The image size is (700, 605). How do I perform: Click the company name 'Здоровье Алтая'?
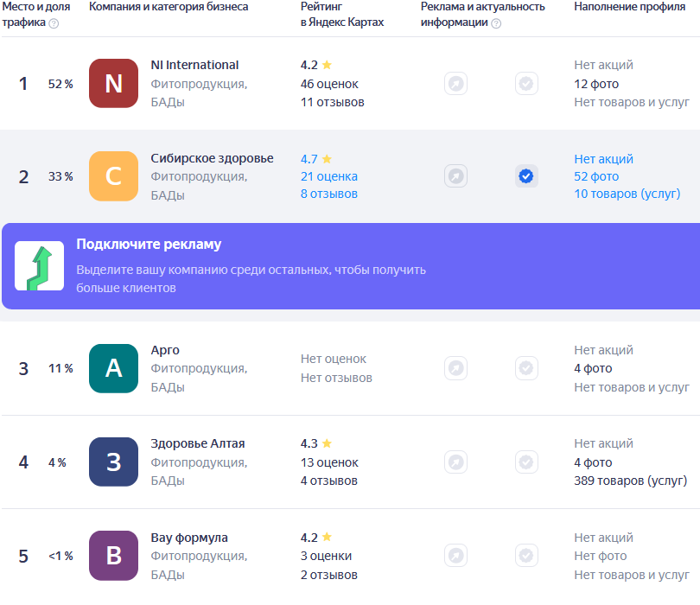click(x=198, y=443)
